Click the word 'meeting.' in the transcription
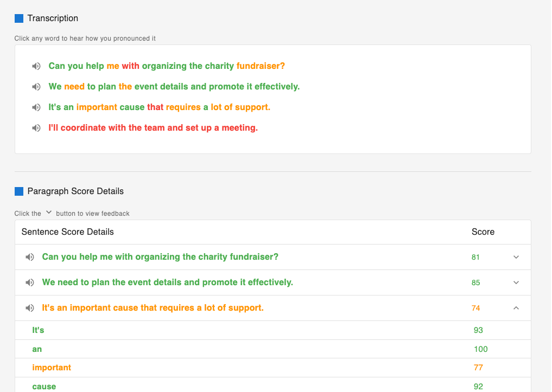552x392 pixels. [240, 128]
